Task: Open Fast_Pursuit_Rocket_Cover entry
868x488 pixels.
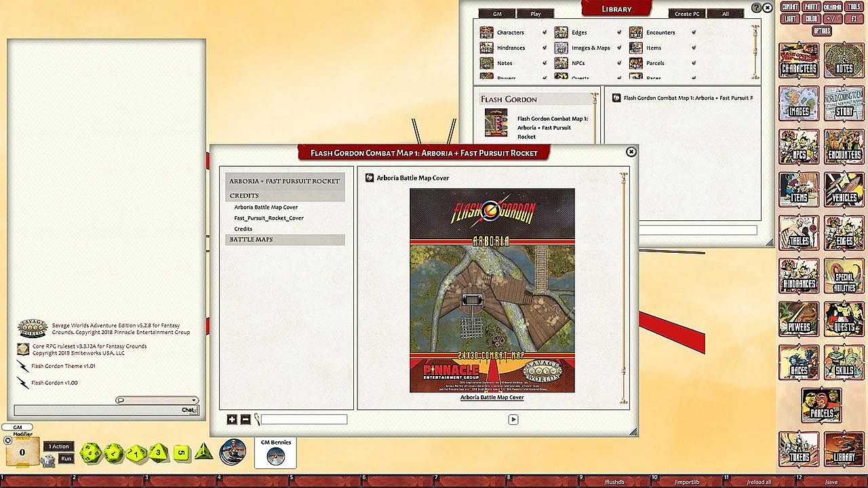Action: [x=269, y=218]
